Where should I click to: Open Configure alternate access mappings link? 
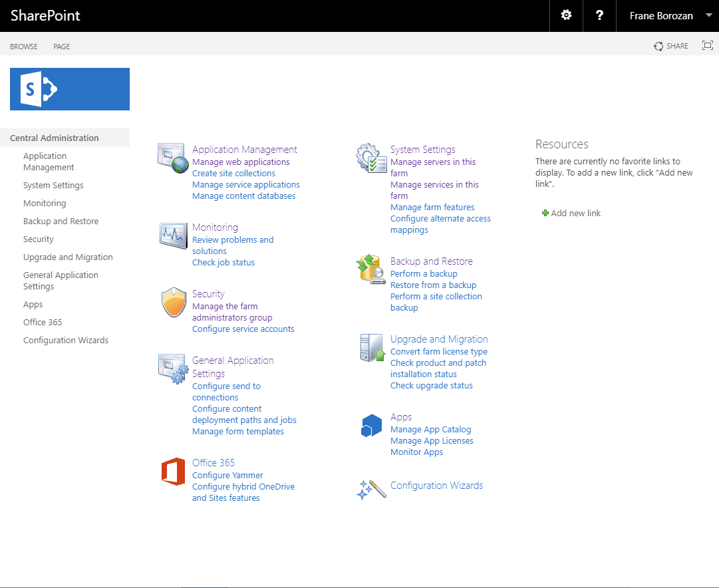tap(440, 224)
